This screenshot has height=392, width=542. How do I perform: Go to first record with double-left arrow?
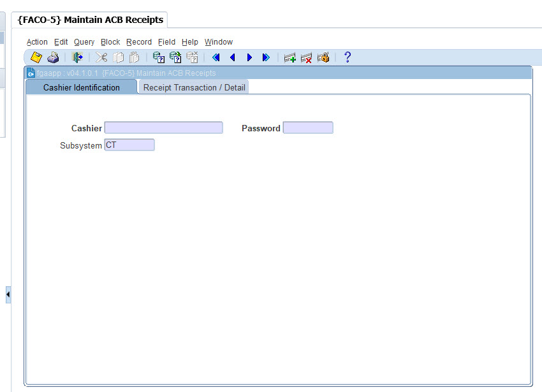(x=216, y=57)
